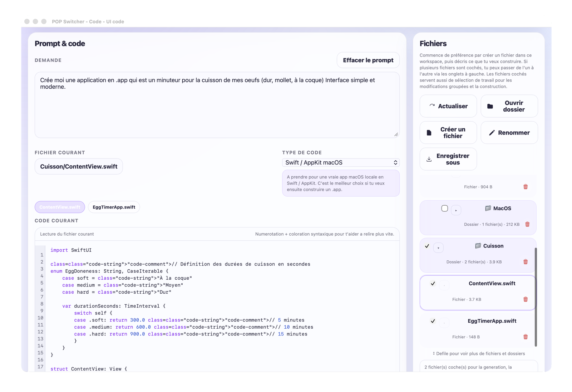This screenshot has width=572, height=392.
Task: Delete the MacOS folder via trash icon
Action: 527,224
